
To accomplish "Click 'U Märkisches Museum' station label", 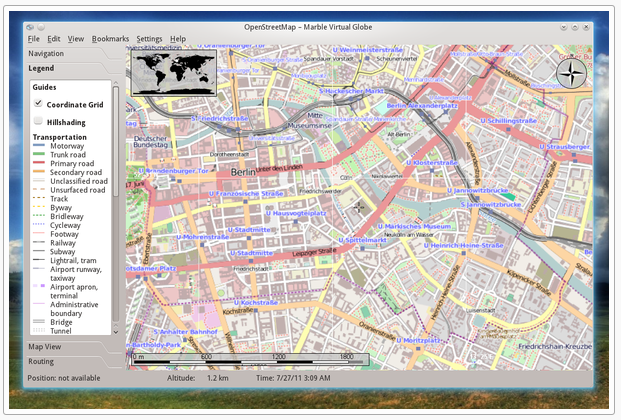I will [x=414, y=227].
